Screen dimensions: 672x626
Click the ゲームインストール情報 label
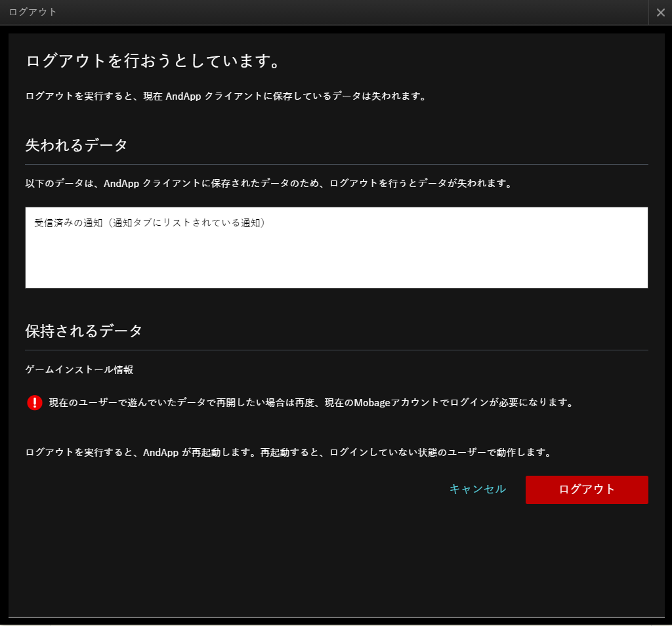[x=79, y=369]
